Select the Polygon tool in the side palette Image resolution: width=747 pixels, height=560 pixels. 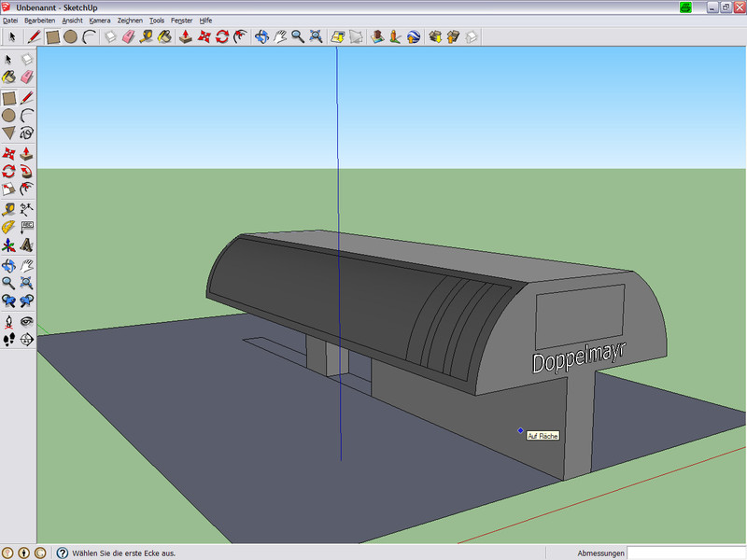point(8,133)
